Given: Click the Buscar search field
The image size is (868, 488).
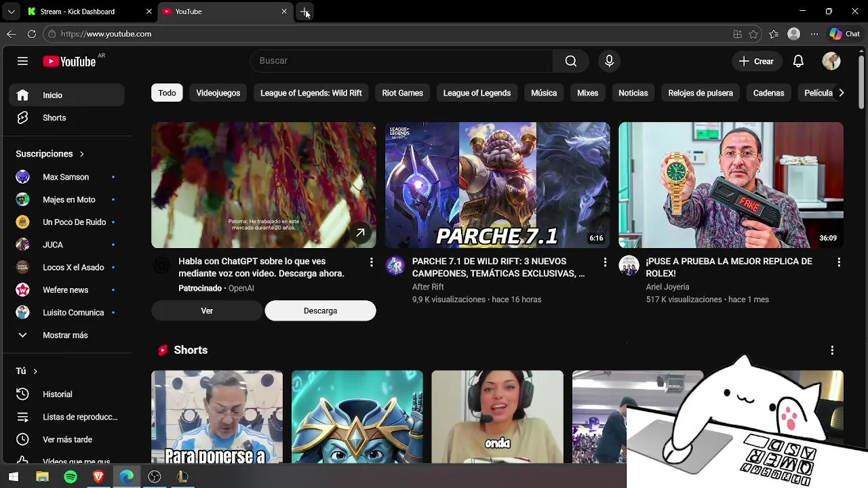Looking at the screenshot, I should click(401, 61).
